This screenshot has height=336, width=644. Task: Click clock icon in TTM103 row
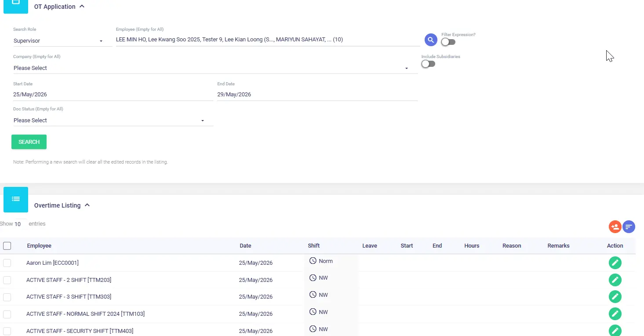pos(313,312)
